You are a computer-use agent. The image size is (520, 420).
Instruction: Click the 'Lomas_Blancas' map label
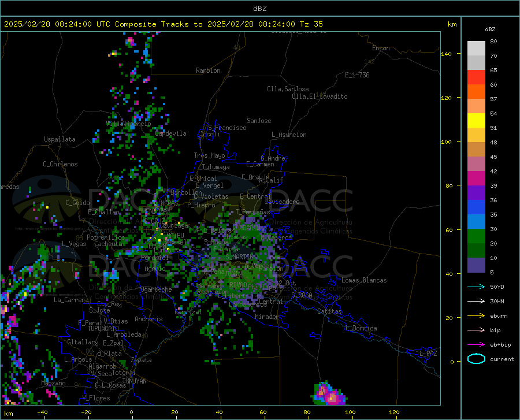[x=364, y=280]
